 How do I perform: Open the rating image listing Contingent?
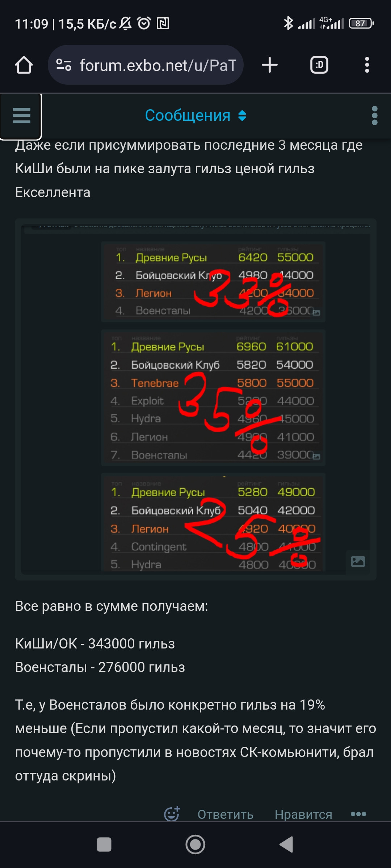click(213, 522)
